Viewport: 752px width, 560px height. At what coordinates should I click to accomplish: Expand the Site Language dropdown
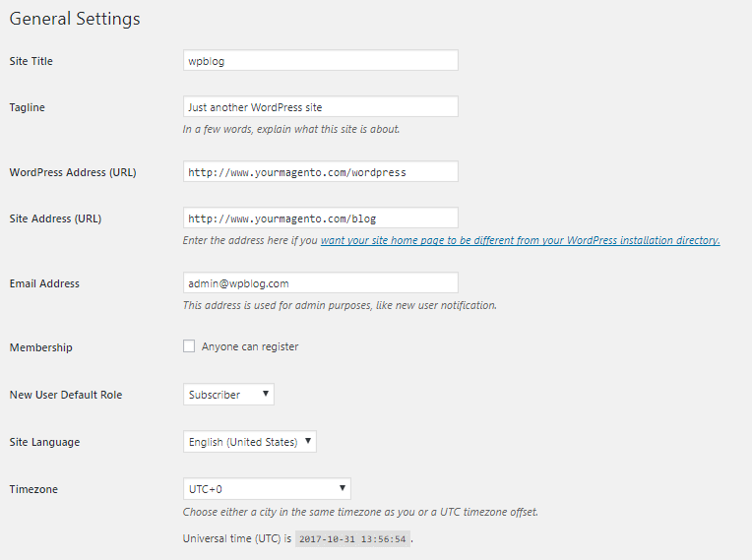[250, 442]
